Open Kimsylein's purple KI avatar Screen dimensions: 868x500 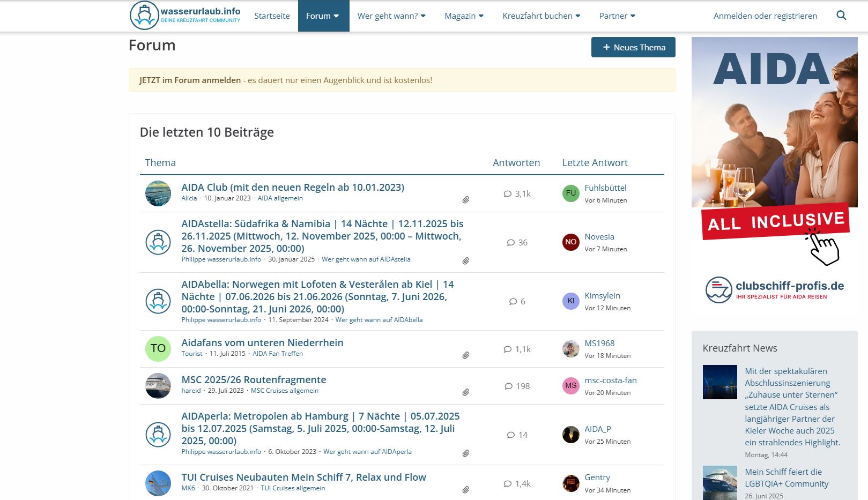point(570,301)
